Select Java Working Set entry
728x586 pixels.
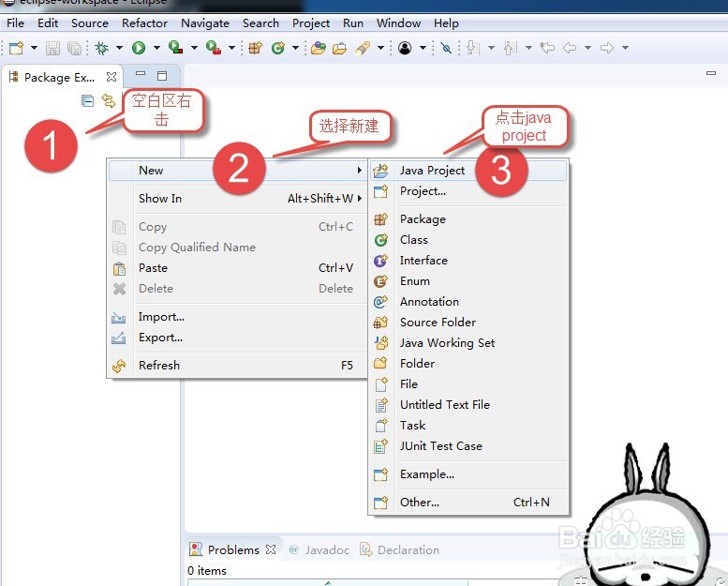click(x=468, y=343)
